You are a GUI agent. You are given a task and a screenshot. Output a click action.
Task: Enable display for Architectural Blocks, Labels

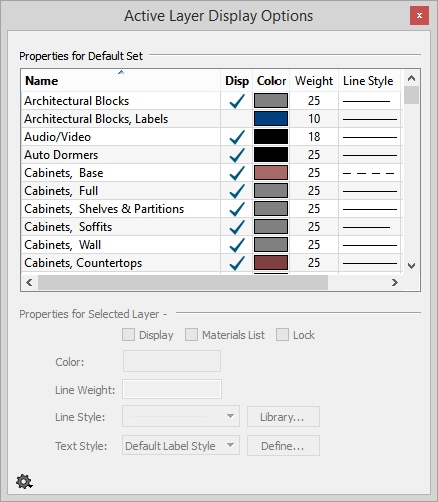[x=237, y=119]
